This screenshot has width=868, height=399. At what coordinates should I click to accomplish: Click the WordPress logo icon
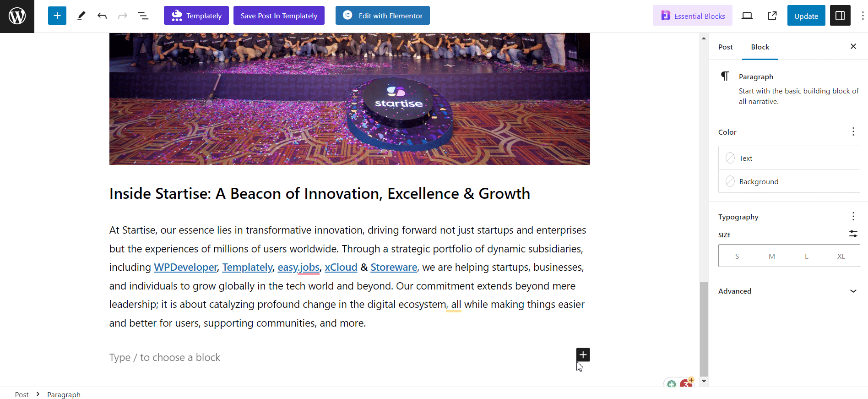click(x=17, y=16)
